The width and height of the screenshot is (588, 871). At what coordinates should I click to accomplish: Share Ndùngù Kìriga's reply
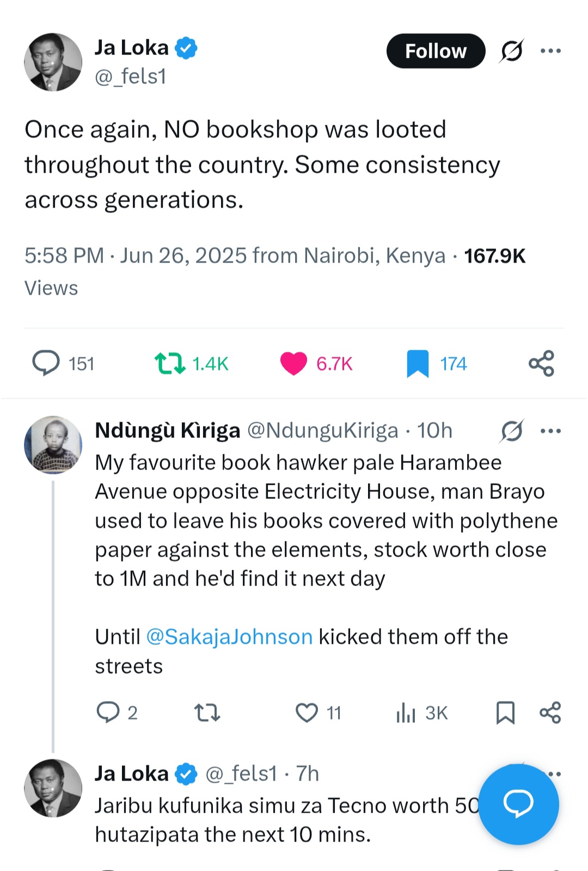(x=550, y=712)
